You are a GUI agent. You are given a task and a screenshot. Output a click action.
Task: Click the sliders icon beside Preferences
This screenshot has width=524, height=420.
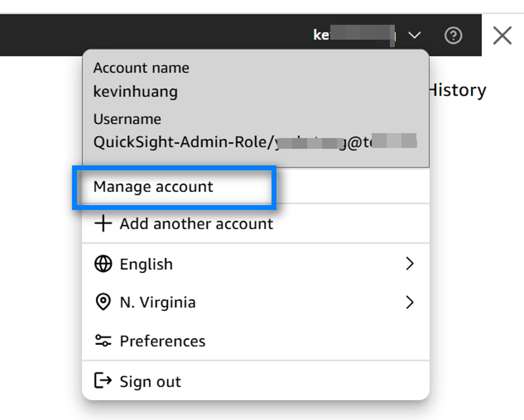[x=103, y=341]
